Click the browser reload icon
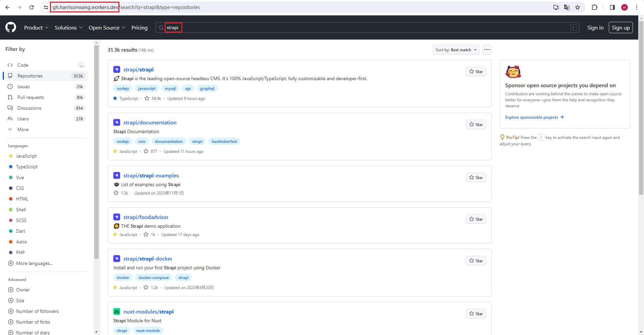The width and height of the screenshot is (644, 335). pos(32,7)
